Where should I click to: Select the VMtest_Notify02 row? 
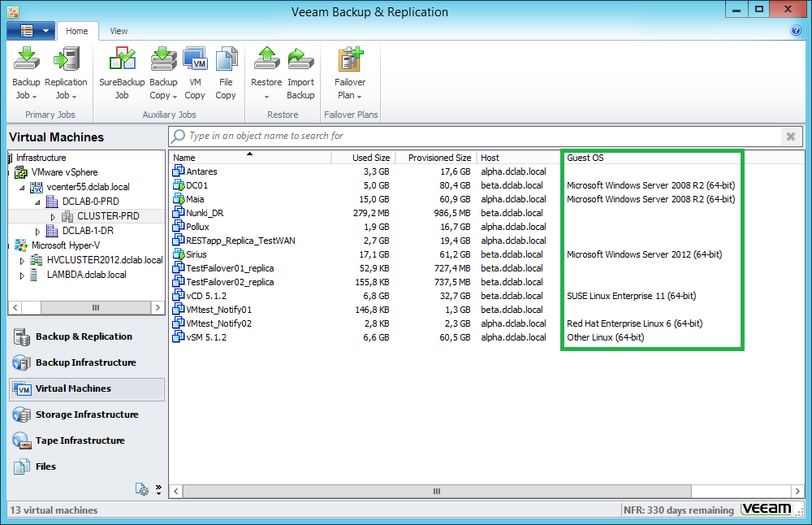coord(456,323)
